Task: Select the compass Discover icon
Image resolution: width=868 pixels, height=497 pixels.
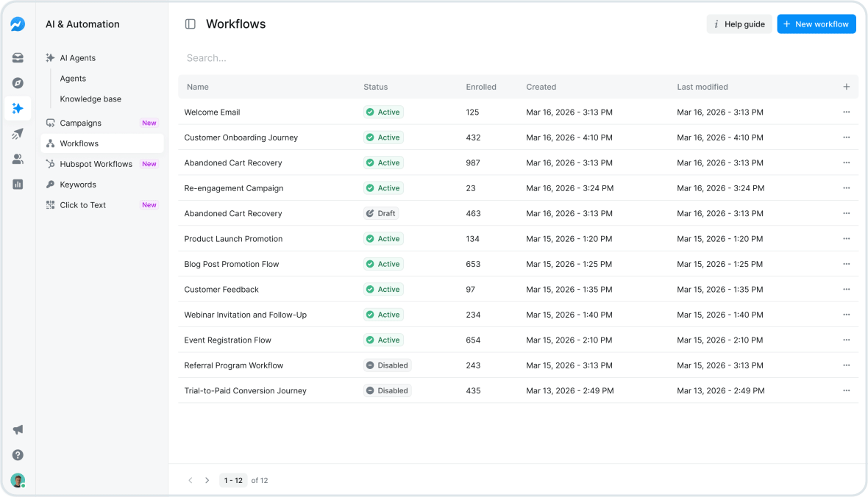Action: [18, 83]
